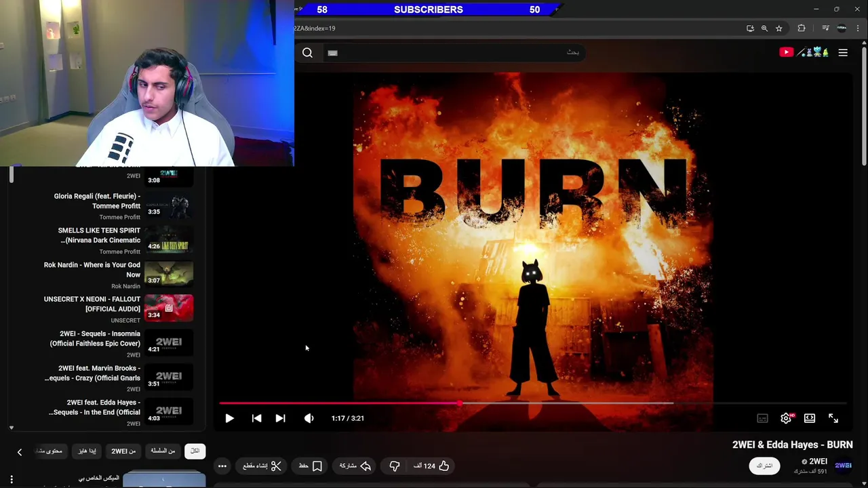Click Insomnia thumbnail 4:21
Viewport: 868px width, 488px height.
coord(169,343)
